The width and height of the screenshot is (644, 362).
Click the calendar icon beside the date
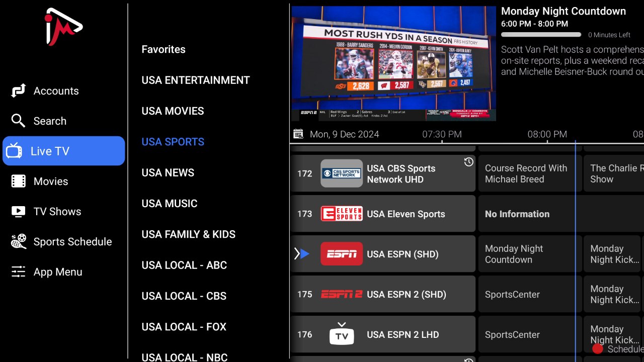pyautogui.click(x=298, y=134)
